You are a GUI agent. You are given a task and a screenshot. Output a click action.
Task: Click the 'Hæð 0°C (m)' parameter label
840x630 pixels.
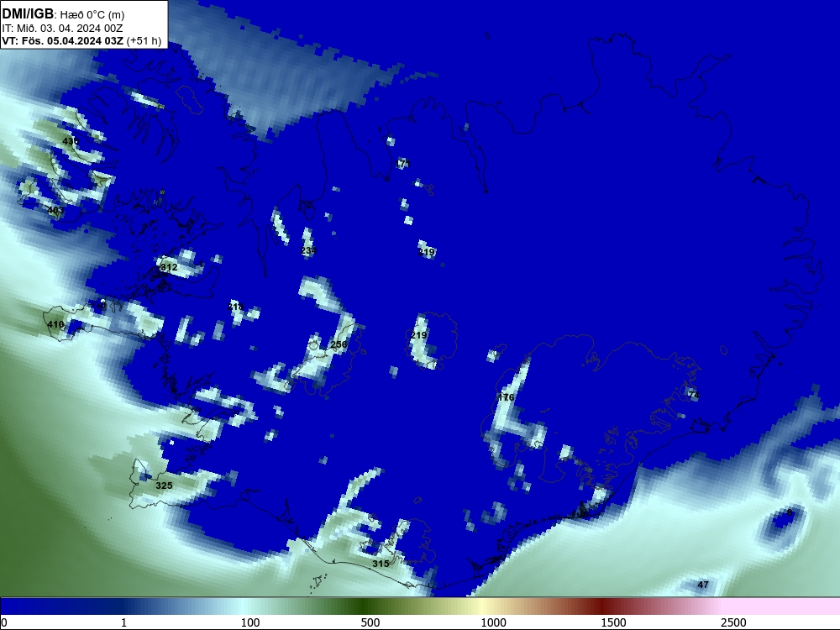tap(92, 15)
